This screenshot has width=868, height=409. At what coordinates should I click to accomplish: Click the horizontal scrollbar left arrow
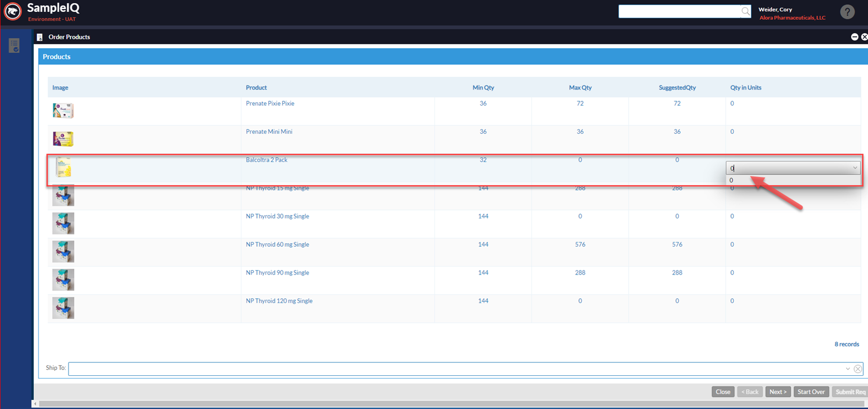[x=35, y=404]
